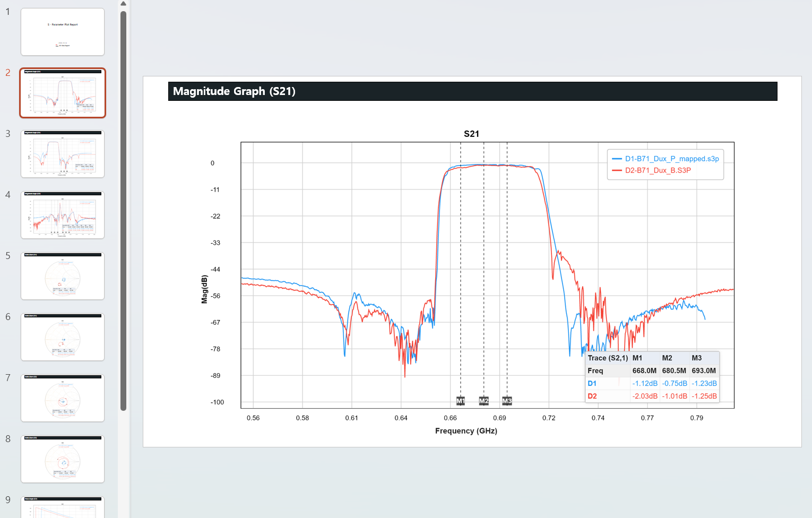Click the -100 y-axis tick label
This screenshot has width=812, height=518.
217,402
